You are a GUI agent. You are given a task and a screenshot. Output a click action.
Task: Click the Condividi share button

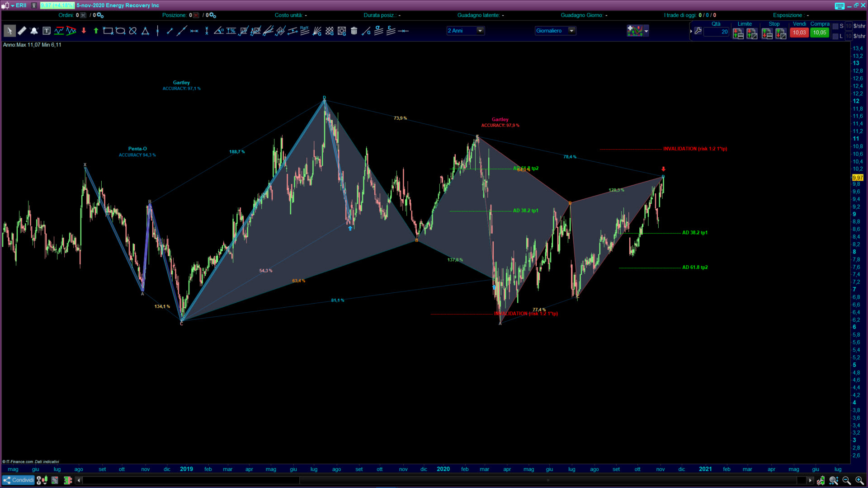click(19, 480)
